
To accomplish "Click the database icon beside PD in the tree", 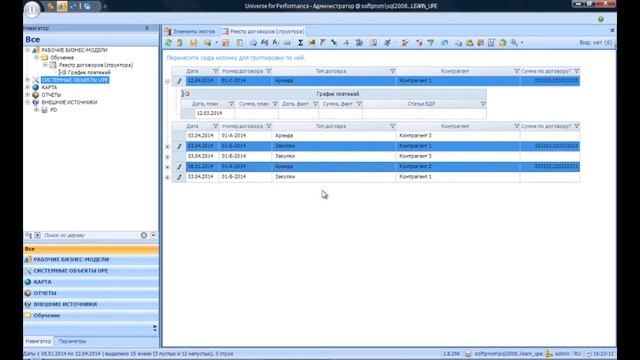I will click(x=44, y=110).
